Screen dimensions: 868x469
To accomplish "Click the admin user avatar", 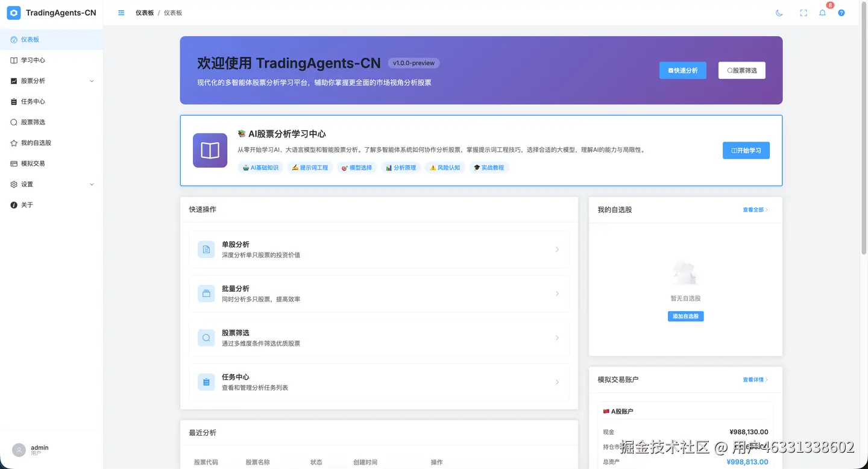I will tap(19, 450).
